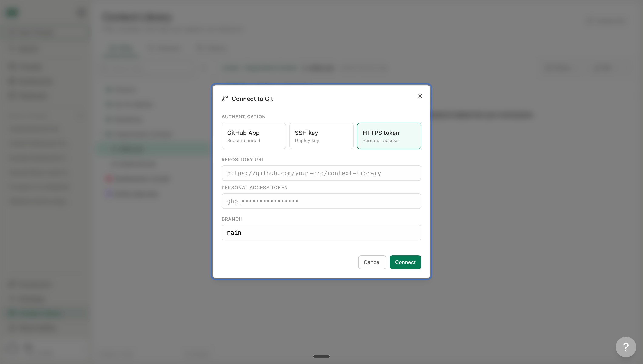Click the green Connect button

pos(405,262)
